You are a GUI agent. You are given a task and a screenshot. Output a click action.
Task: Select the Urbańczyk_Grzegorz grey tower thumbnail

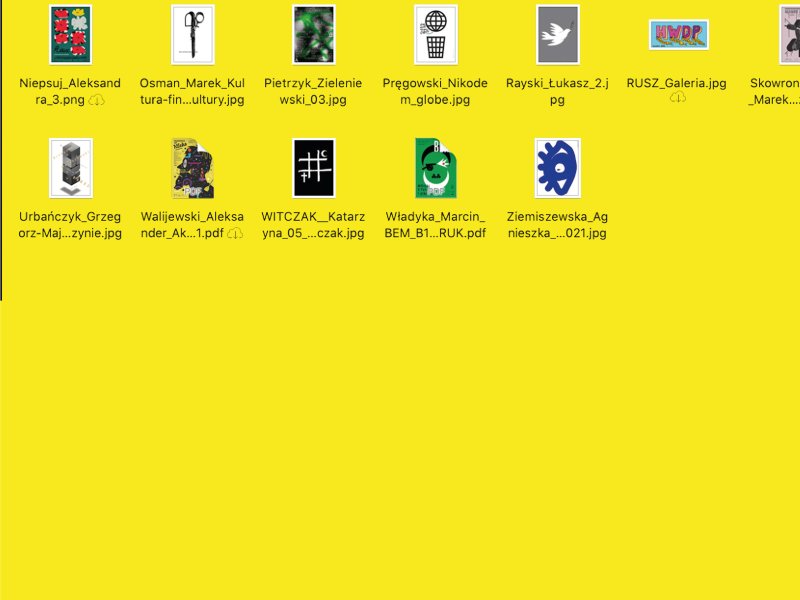tap(71, 168)
